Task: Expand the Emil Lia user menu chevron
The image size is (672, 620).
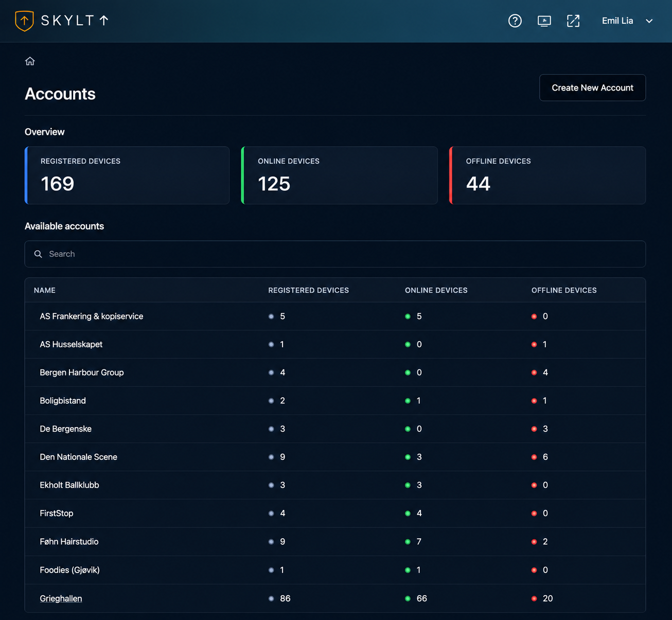Action: [x=649, y=21]
